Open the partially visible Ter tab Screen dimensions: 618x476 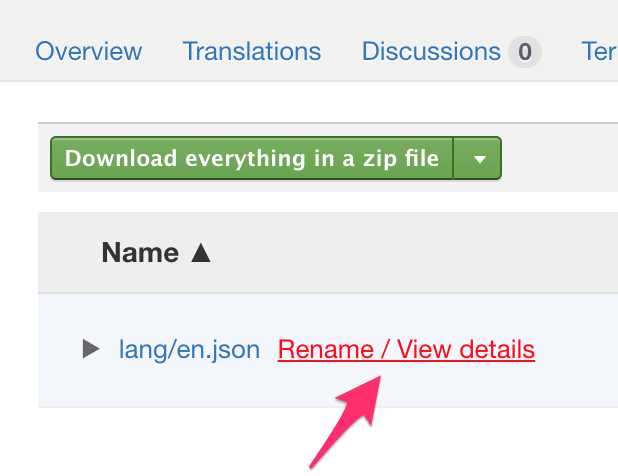click(599, 51)
